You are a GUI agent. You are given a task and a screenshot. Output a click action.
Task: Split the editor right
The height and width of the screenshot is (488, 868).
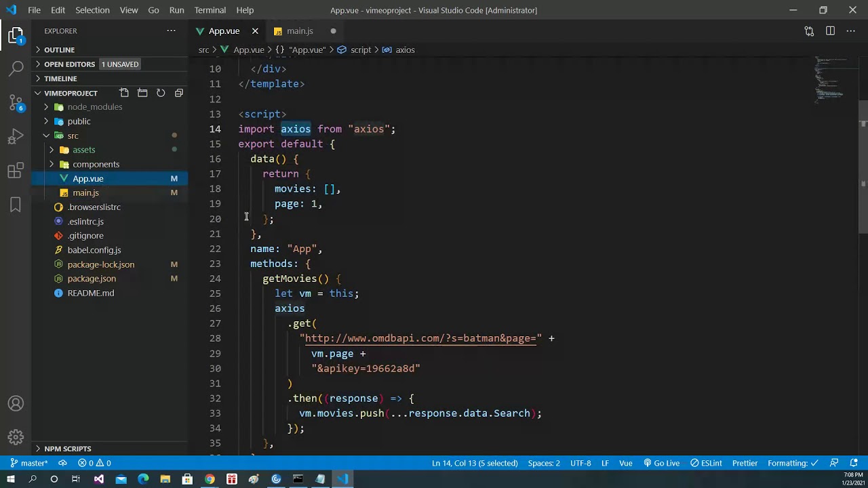(830, 31)
